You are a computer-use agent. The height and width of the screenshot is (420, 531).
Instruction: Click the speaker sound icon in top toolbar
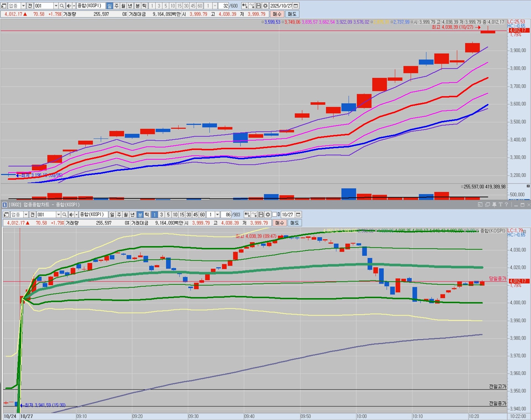[x=69, y=6]
